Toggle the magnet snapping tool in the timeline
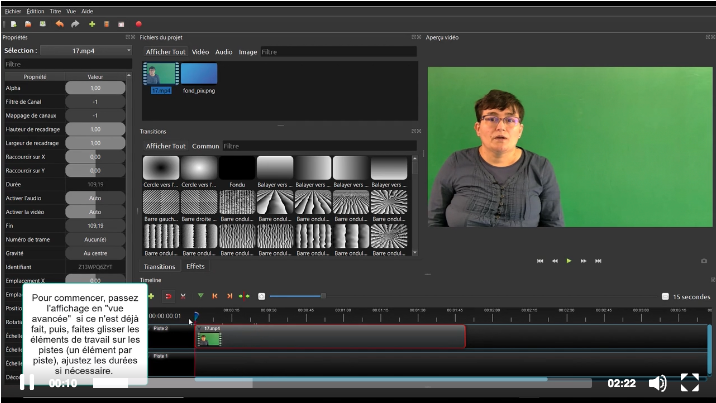The image size is (716, 403). pos(168,296)
